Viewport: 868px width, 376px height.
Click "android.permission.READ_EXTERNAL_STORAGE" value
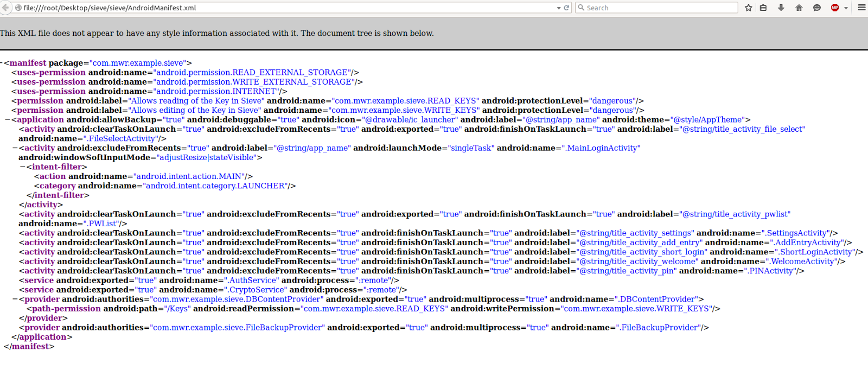pyautogui.click(x=251, y=72)
